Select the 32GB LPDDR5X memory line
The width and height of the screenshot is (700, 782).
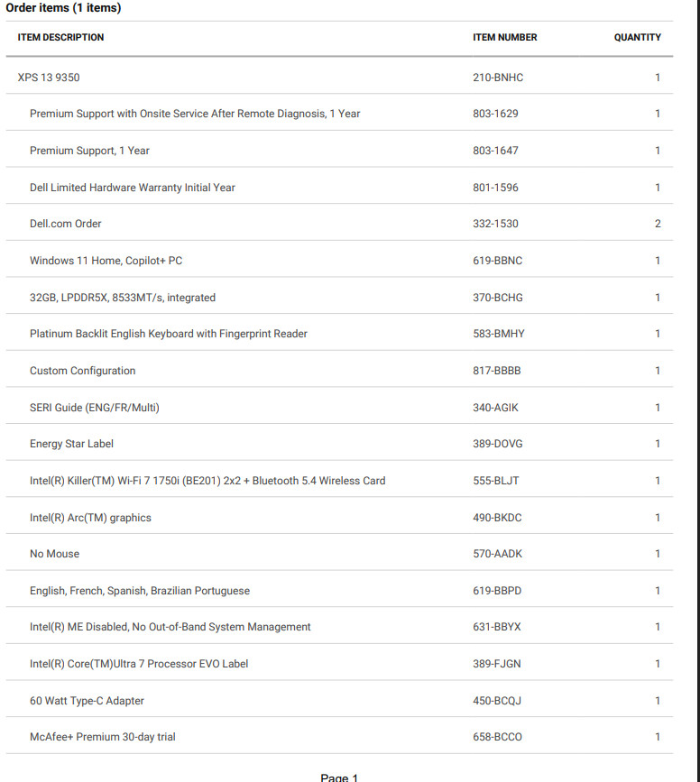pos(339,298)
